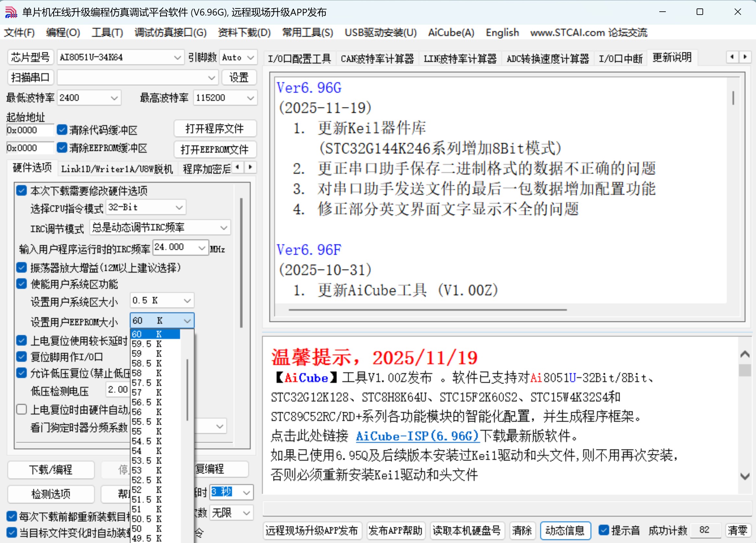
Task: Click the 起始地址 0x0000 input field
Action: pos(29,130)
